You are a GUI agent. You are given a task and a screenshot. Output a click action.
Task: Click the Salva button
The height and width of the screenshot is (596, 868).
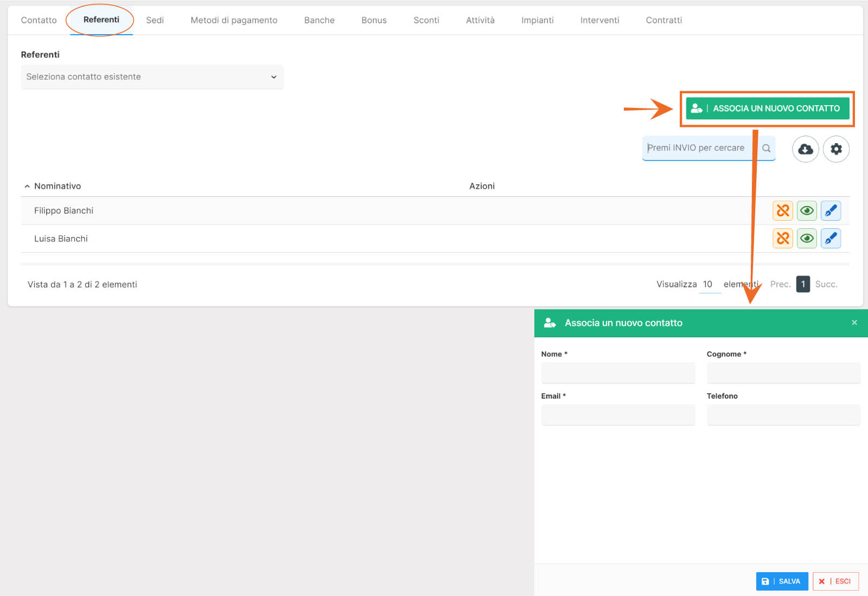[782, 581]
